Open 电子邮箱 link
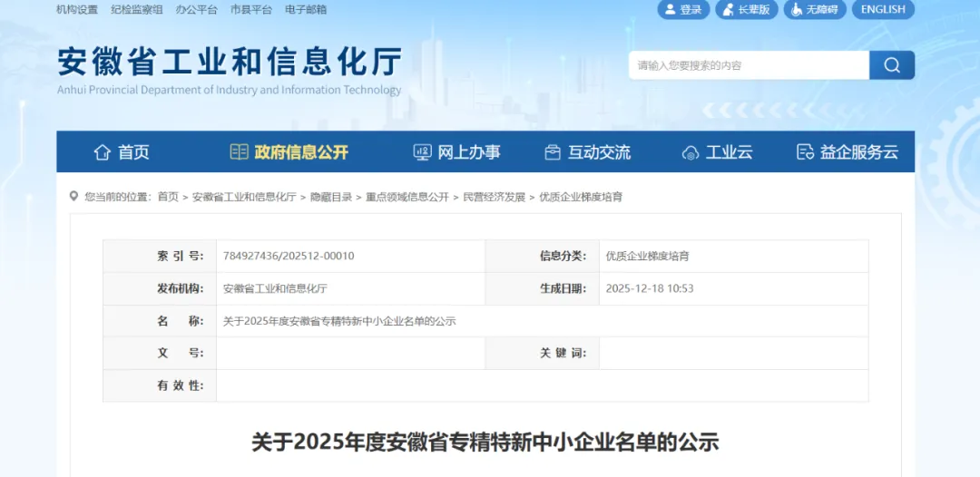The width and height of the screenshot is (980, 477). coord(306,10)
